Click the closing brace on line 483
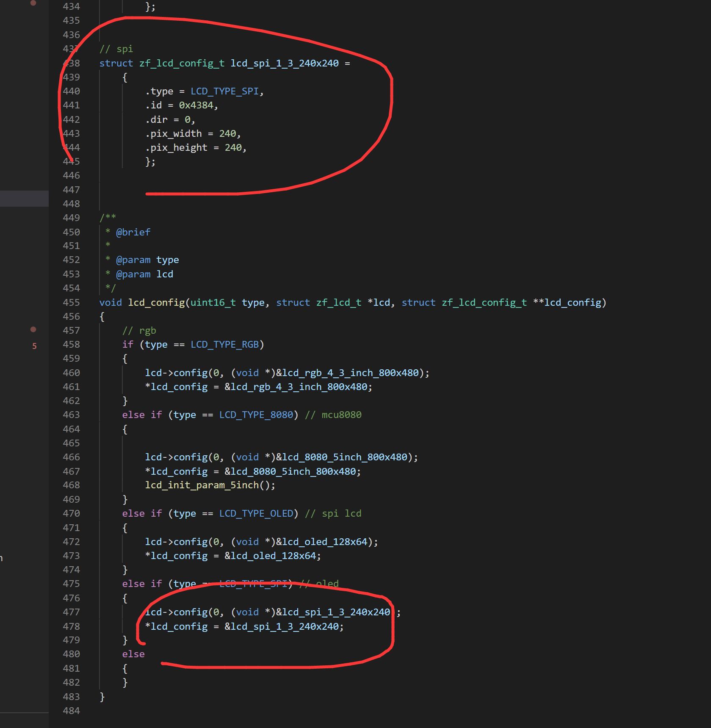The image size is (711, 728). [102, 697]
